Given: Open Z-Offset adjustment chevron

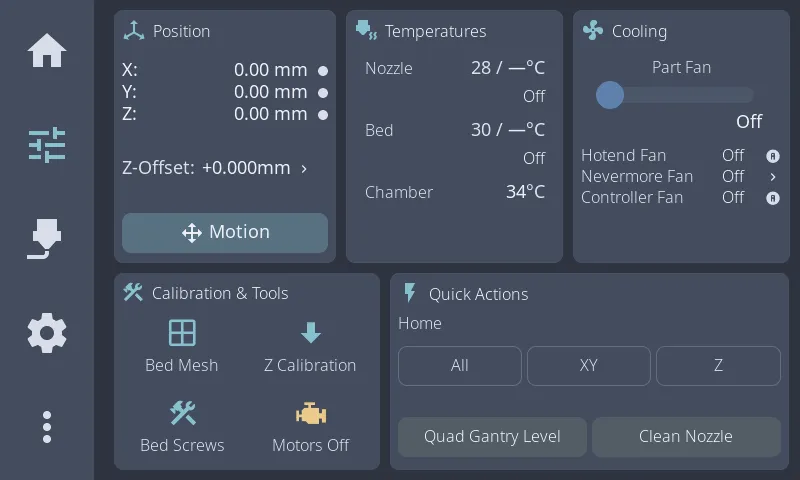Looking at the screenshot, I should (304, 168).
